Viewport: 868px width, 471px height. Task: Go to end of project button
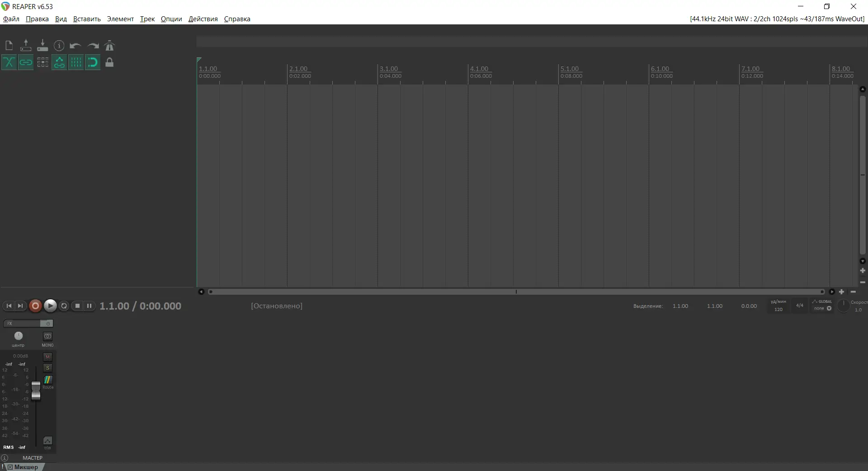20,306
